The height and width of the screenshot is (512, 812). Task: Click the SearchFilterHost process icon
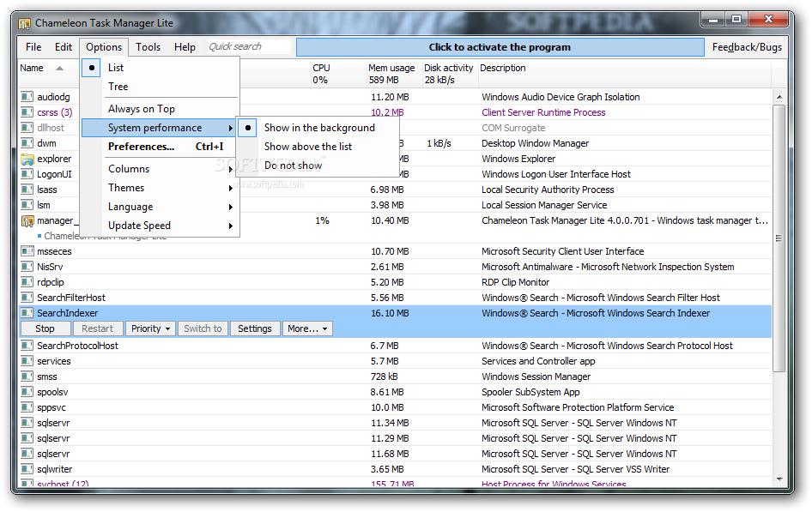27,298
